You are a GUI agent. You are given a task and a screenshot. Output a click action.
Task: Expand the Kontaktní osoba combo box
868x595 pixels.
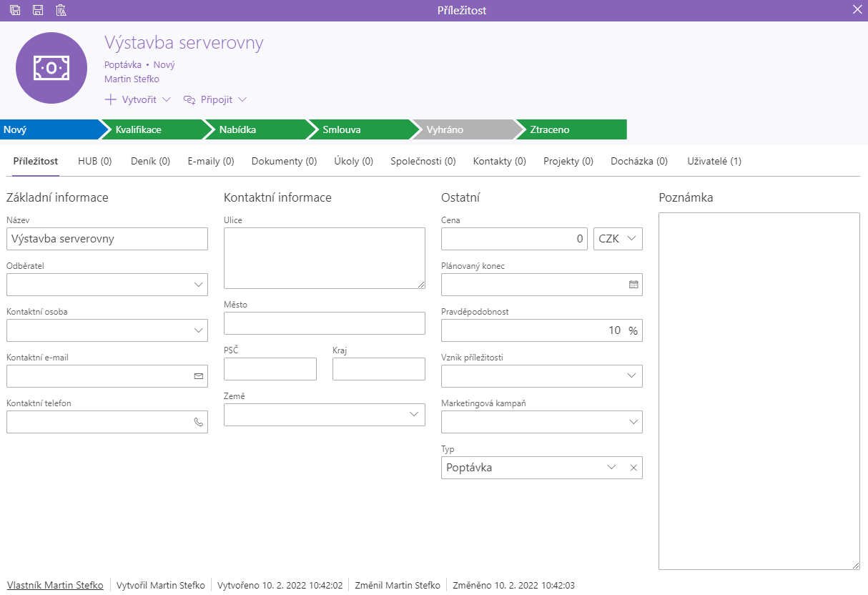tap(199, 330)
